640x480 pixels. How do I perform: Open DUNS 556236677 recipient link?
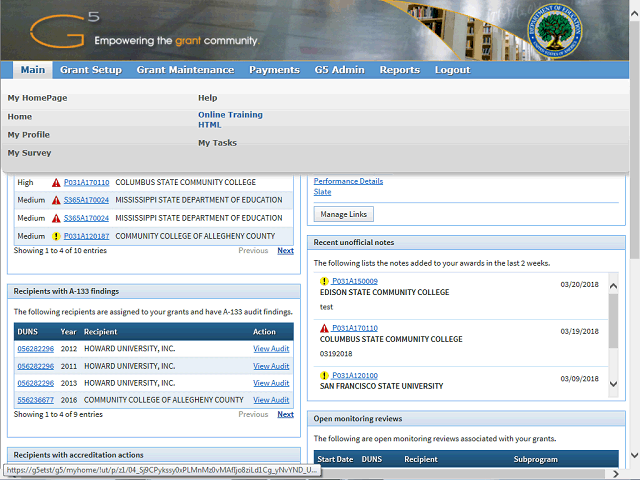tap(37, 400)
